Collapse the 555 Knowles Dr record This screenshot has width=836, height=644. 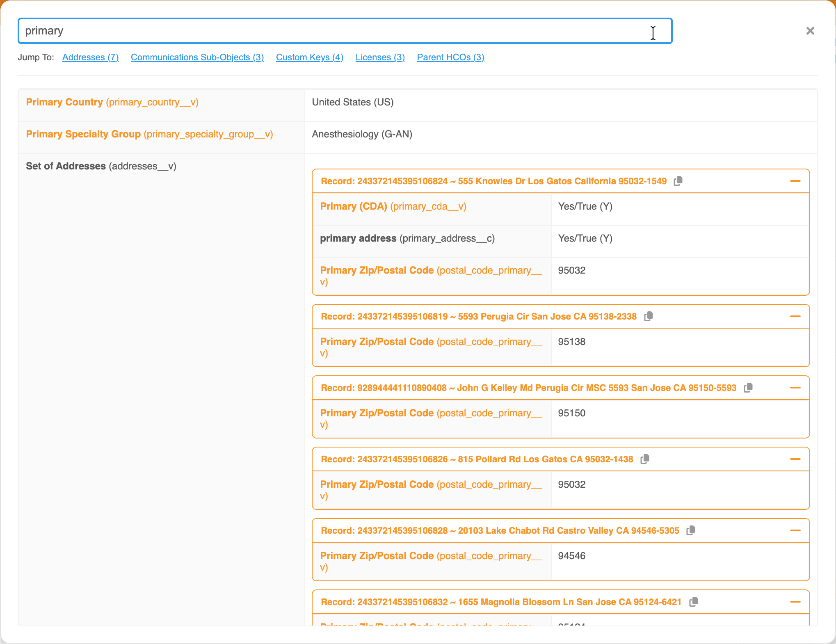[795, 181]
